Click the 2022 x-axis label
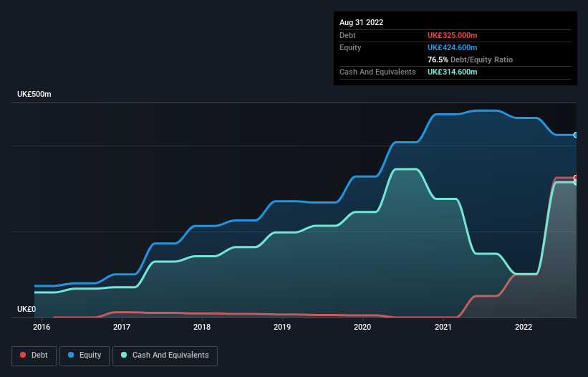 tap(524, 327)
